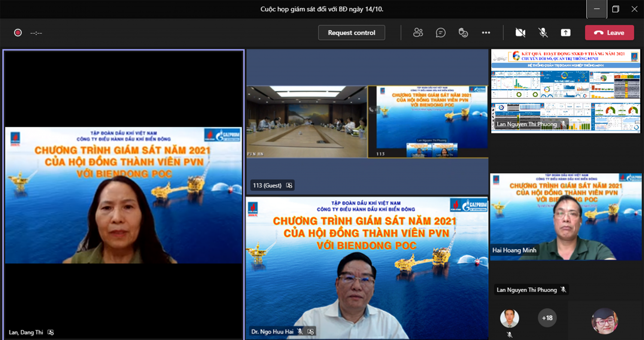Click the Lan Nguyen Thi Phuong label below Hai Hoang Minh
The width and height of the screenshot is (644, 340).
(x=527, y=290)
